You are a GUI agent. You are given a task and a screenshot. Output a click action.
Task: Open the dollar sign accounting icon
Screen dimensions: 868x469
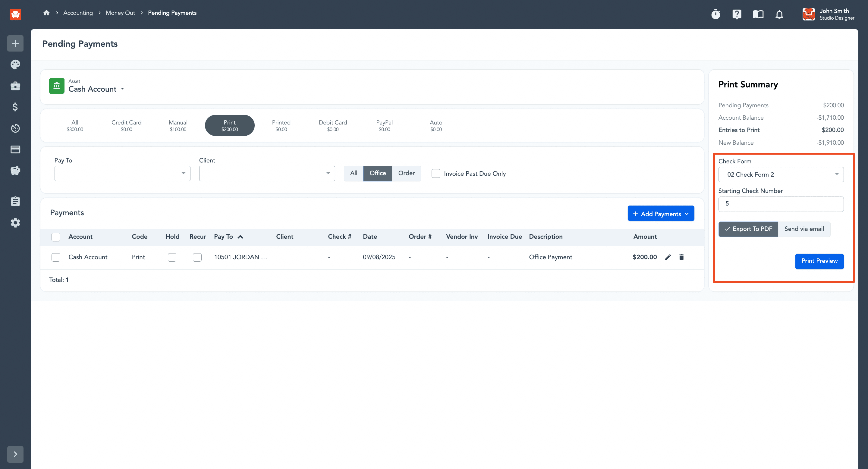15,107
